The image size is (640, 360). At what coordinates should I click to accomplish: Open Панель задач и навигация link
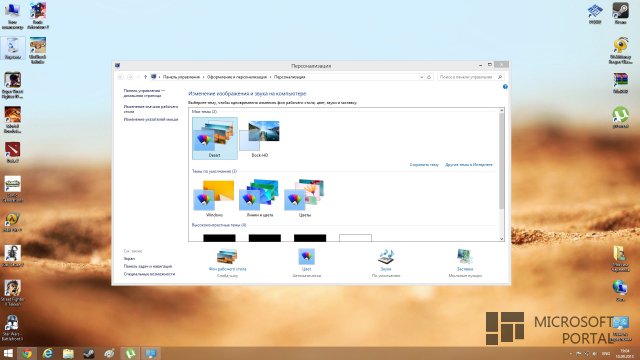pos(148,266)
